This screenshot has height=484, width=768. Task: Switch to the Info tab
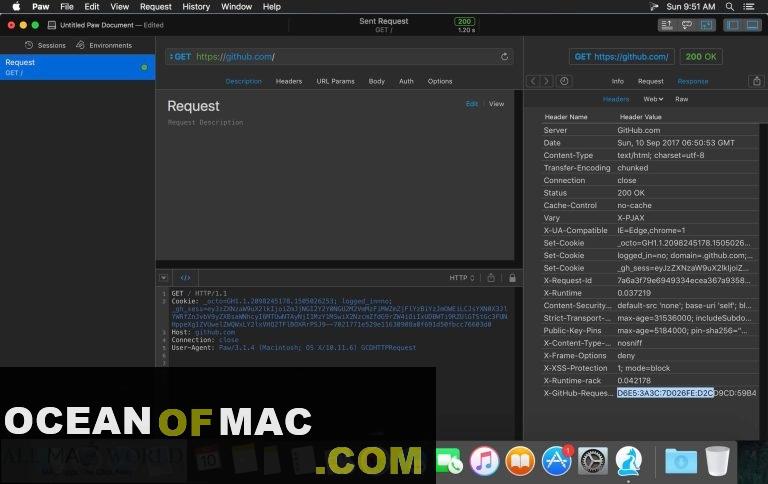tap(617, 81)
